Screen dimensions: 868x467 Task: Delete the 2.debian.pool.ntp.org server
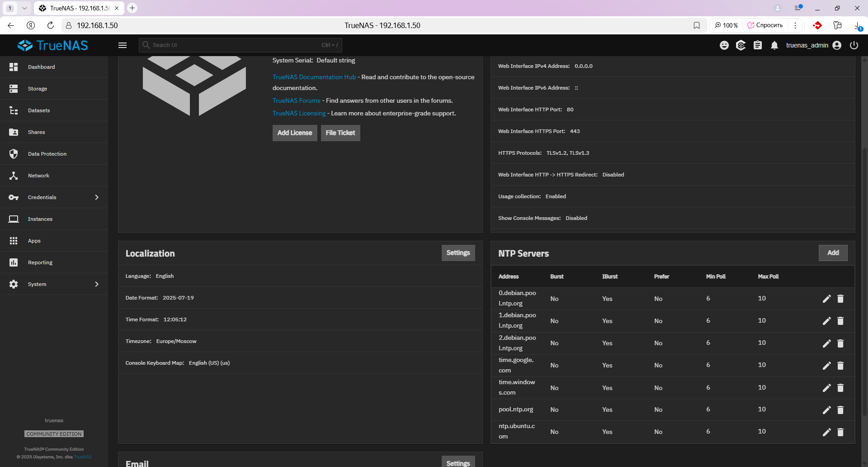840,343
